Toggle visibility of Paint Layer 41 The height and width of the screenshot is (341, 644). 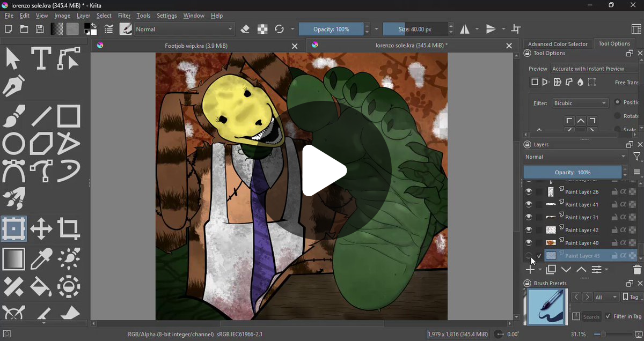[x=529, y=205]
